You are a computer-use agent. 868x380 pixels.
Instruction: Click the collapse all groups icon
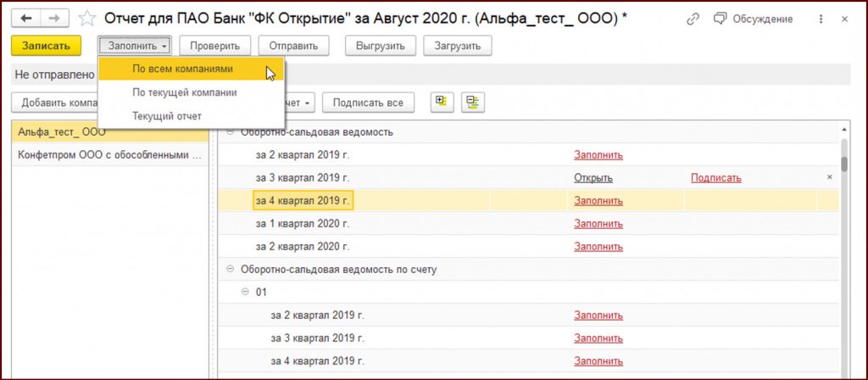tap(471, 103)
